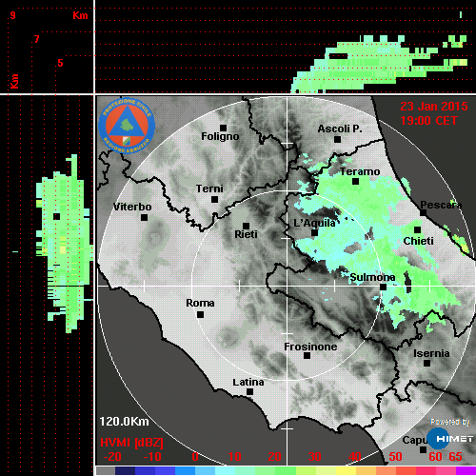The image size is (476, 476).
Task: Click the Viterbo city marker square
Action: tap(144, 218)
